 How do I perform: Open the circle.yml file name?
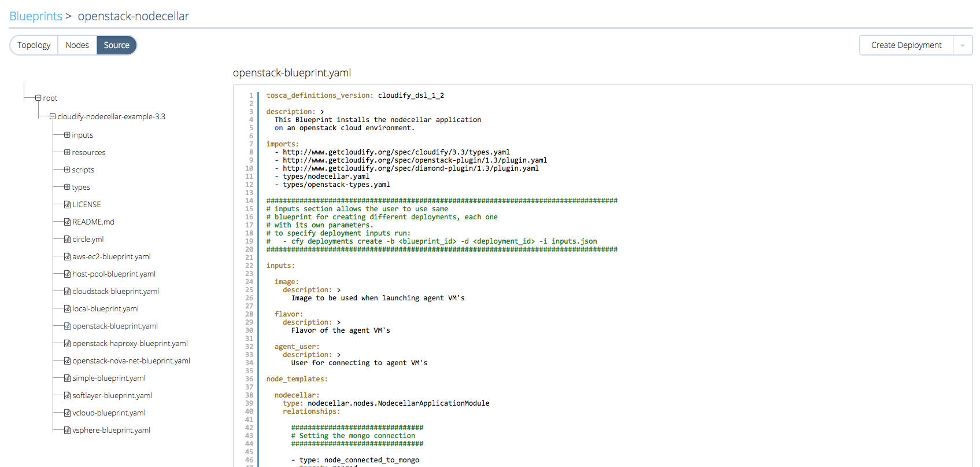(88, 240)
